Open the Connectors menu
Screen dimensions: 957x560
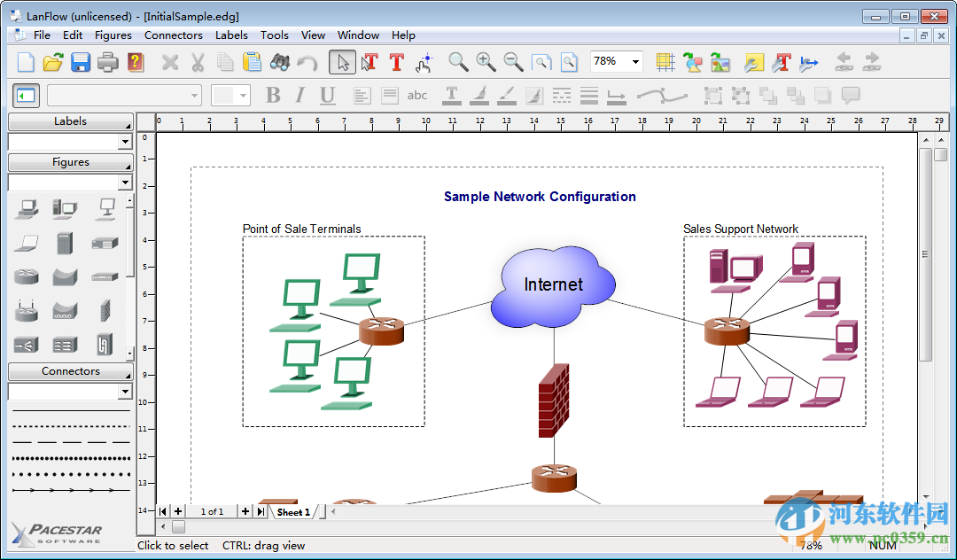pyautogui.click(x=174, y=35)
